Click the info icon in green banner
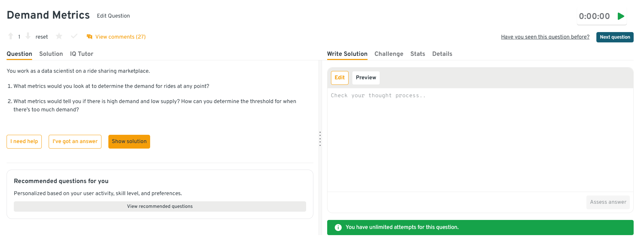 tap(338, 228)
